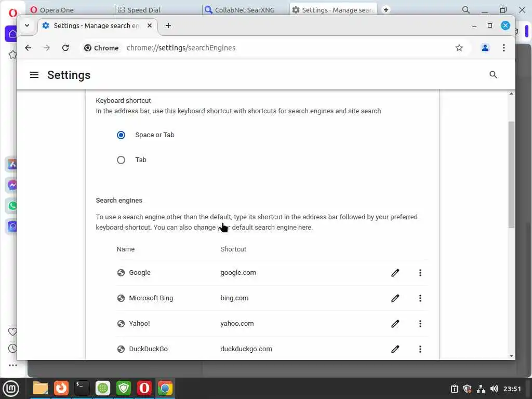Click the Chrome site info chip
The height and width of the screenshot is (399, 532).
point(102,48)
